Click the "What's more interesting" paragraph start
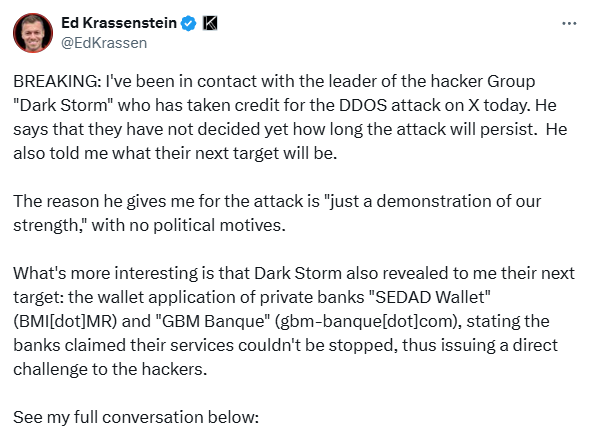The height and width of the screenshot is (432, 591). click(x=106, y=273)
